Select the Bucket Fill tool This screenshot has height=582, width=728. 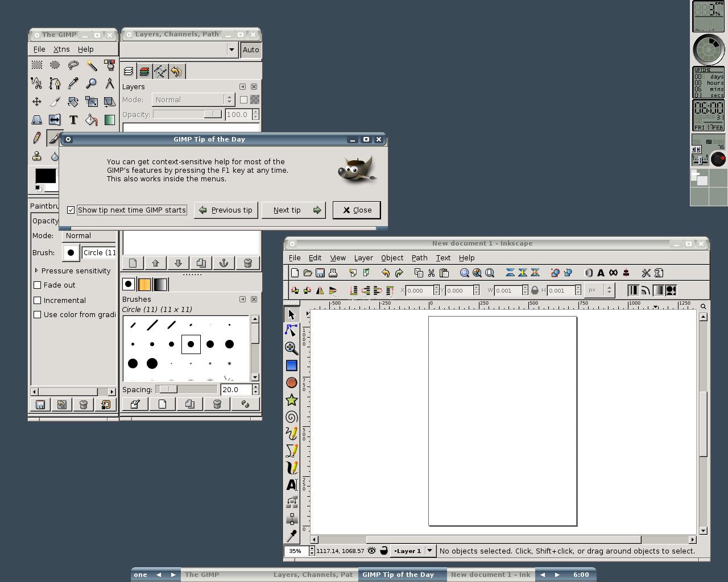[x=92, y=120]
